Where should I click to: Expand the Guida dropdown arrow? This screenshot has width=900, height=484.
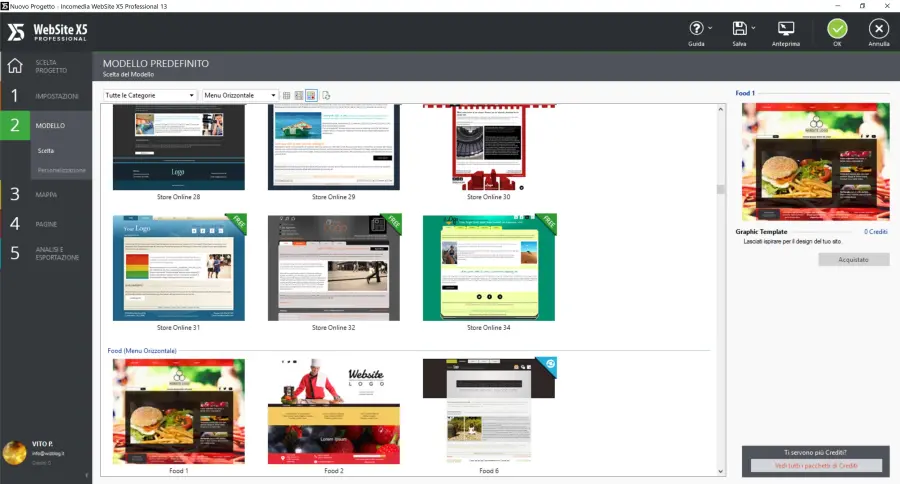pyautogui.click(x=710, y=28)
